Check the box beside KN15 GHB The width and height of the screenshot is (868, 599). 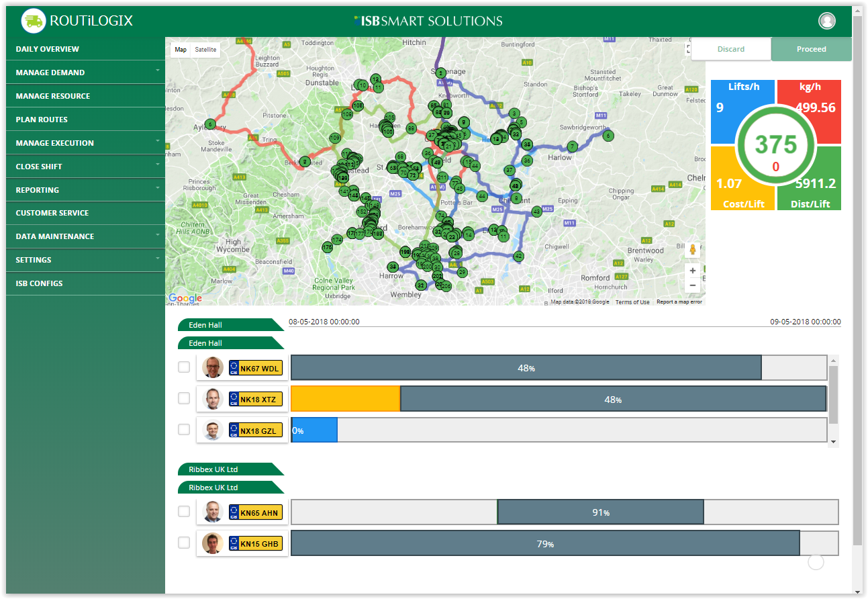click(x=183, y=543)
